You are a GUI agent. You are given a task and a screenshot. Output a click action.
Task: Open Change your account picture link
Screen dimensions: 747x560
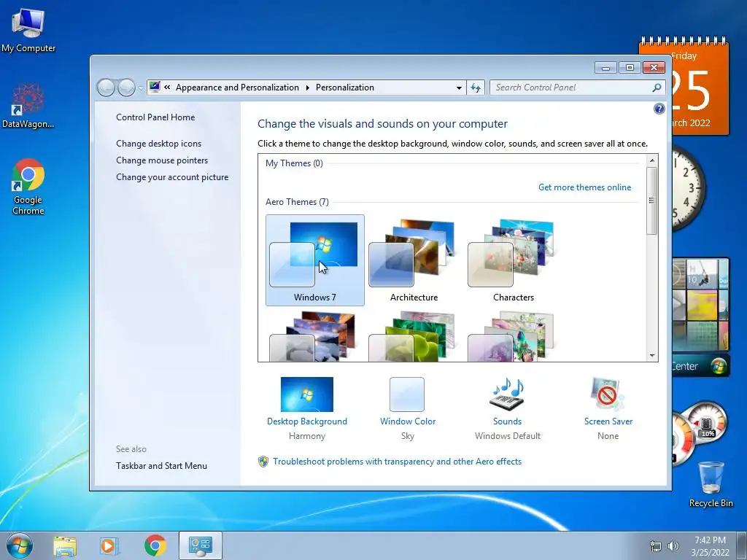[172, 177]
